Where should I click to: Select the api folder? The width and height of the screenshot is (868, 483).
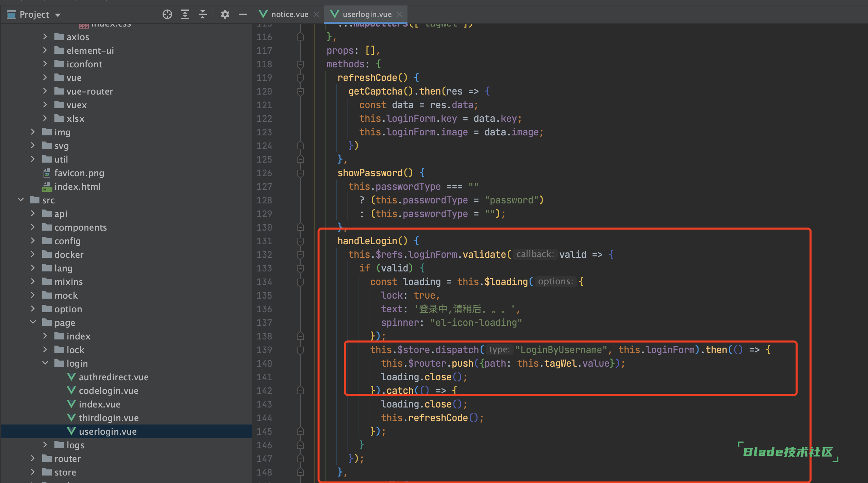coord(61,214)
